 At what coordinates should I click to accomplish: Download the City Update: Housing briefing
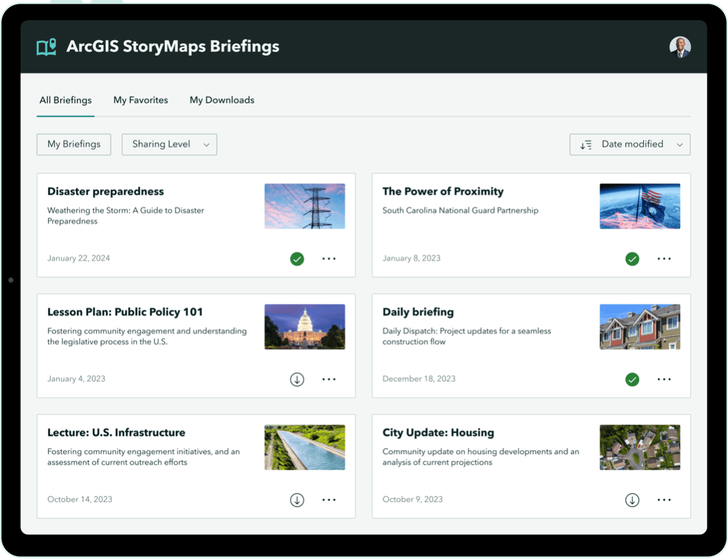pos(632,500)
